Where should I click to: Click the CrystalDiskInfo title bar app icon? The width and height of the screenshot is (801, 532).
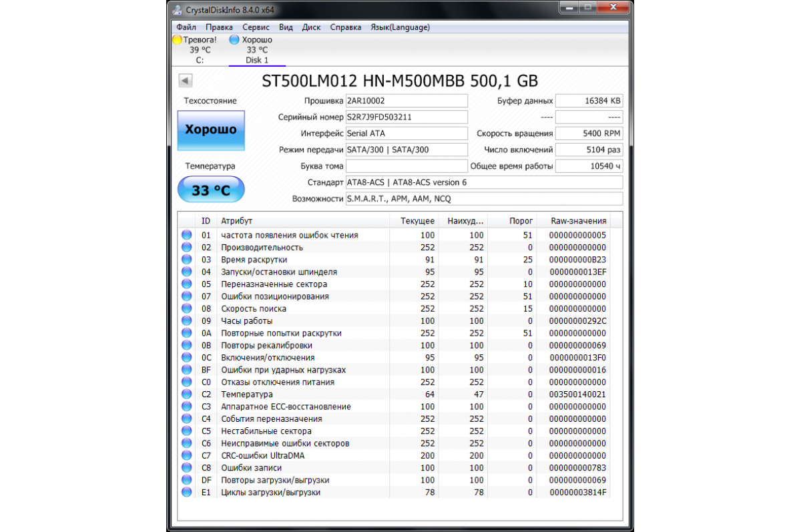[176, 11]
